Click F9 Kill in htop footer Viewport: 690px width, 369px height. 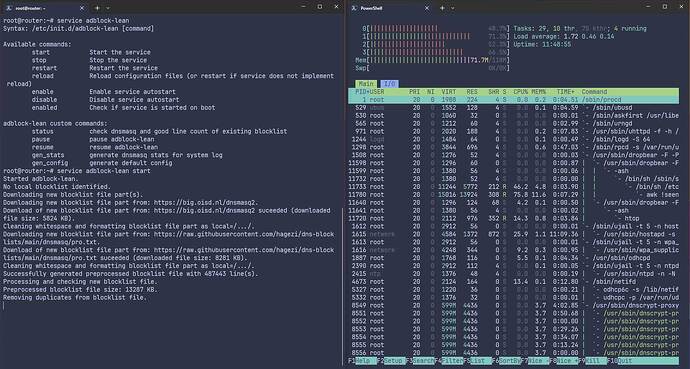(x=593, y=361)
